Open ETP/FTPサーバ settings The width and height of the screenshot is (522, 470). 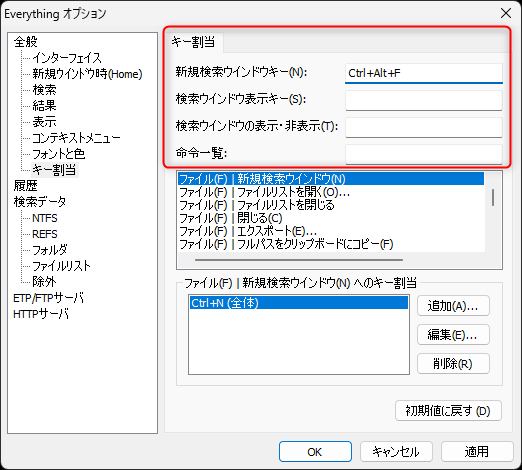coord(48,298)
